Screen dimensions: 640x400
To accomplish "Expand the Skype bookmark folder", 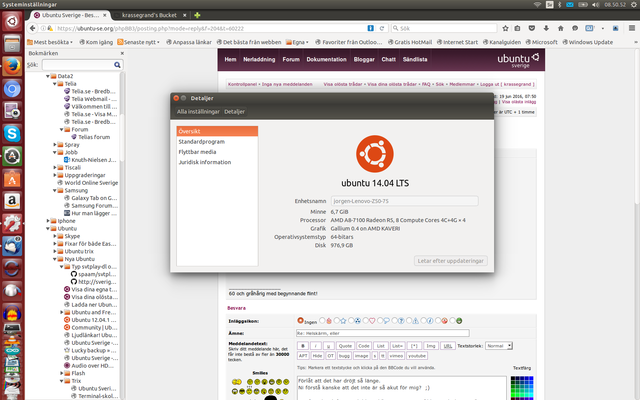I will pyautogui.click(x=55, y=236).
